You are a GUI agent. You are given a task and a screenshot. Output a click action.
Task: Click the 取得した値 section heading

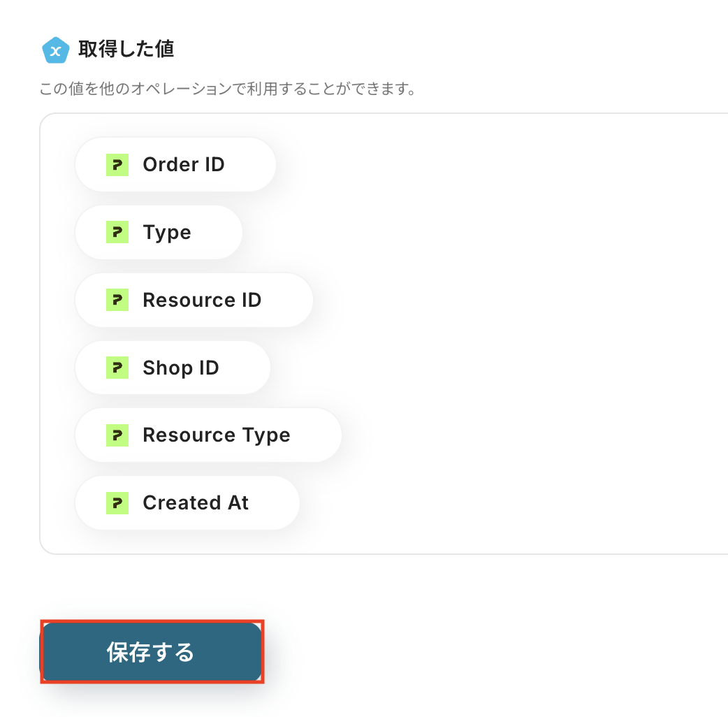[126, 49]
